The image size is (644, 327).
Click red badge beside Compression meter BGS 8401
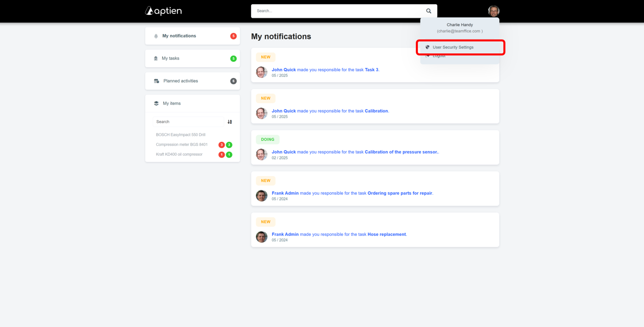pos(221,145)
